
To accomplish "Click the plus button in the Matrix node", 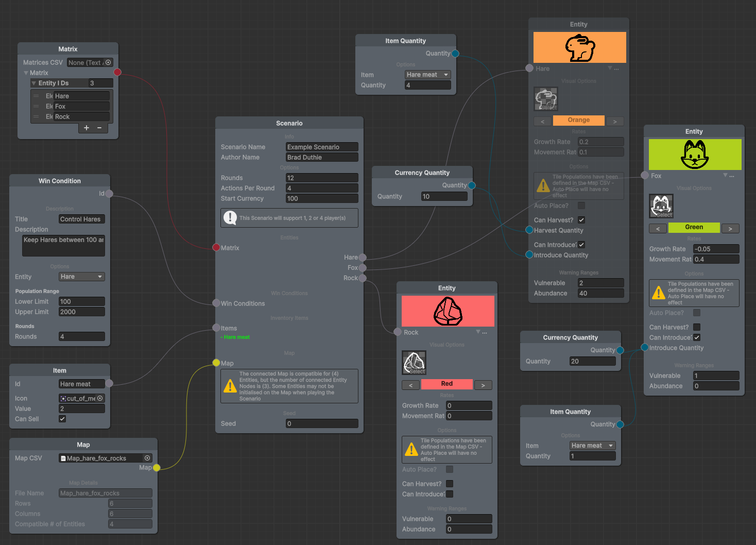I will pos(86,127).
